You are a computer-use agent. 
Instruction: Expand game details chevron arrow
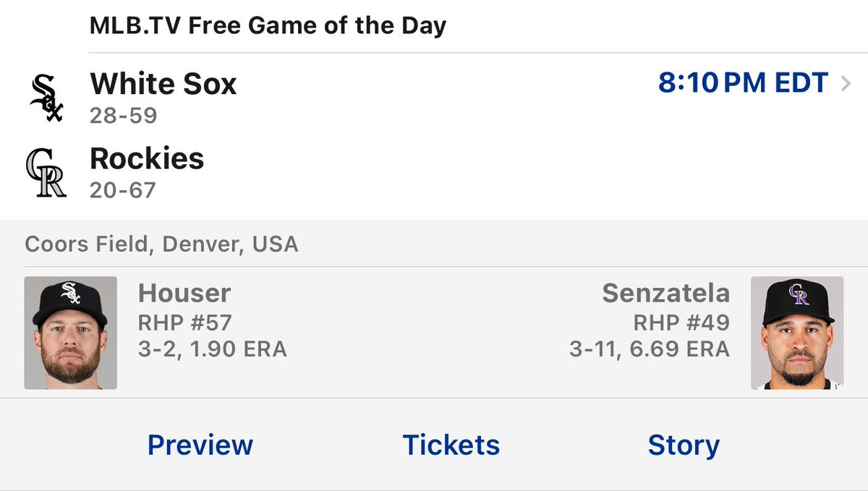pyautogui.click(x=846, y=84)
